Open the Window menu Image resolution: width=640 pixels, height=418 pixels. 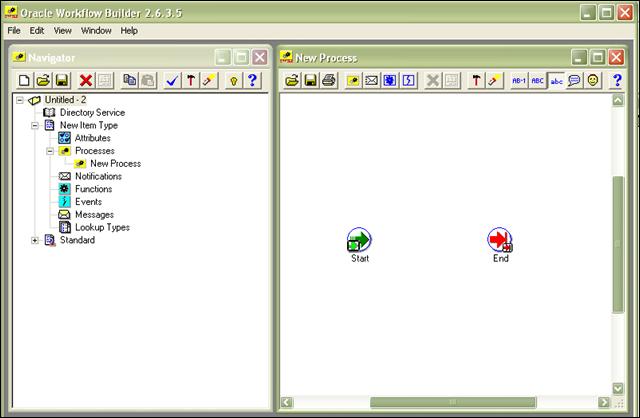click(96, 31)
